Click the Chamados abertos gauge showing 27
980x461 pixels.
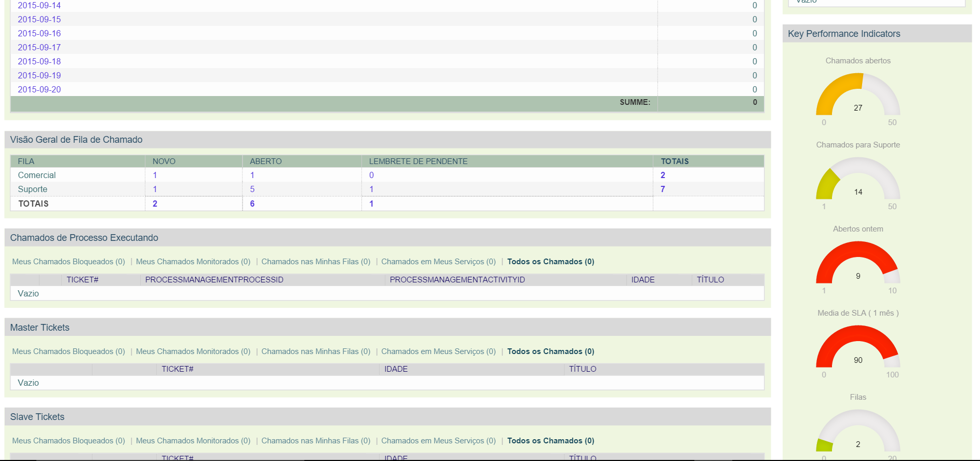(x=857, y=96)
